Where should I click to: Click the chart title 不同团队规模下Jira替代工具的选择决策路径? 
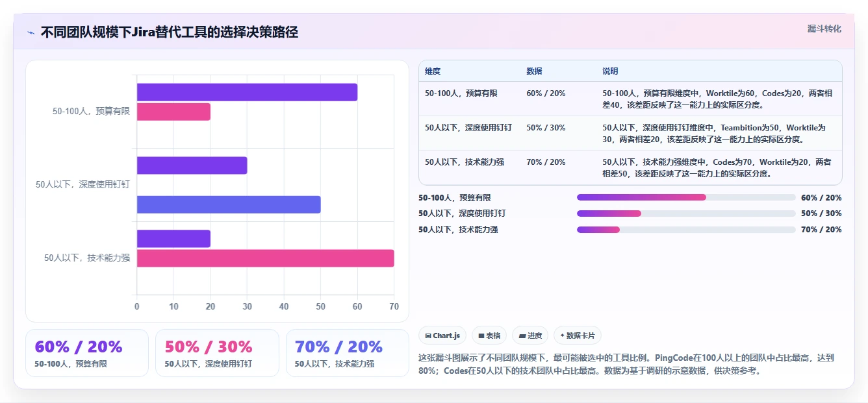(169, 32)
